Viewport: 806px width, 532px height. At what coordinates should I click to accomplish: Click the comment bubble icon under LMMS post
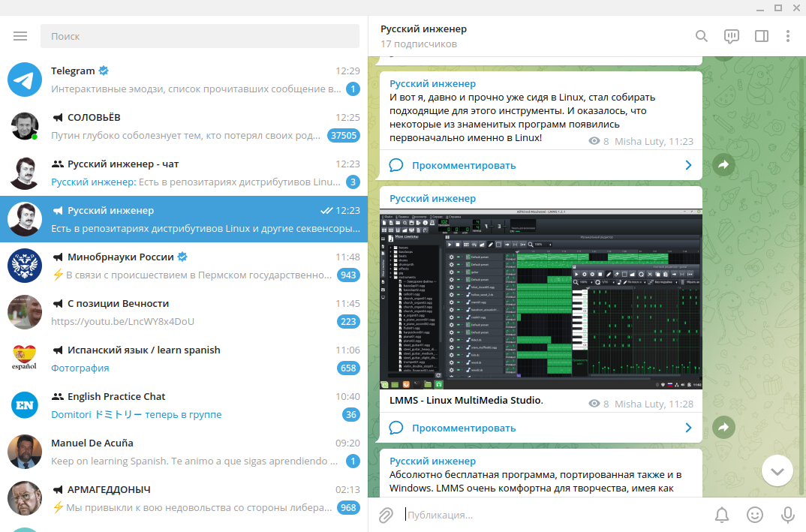tap(395, 428)
